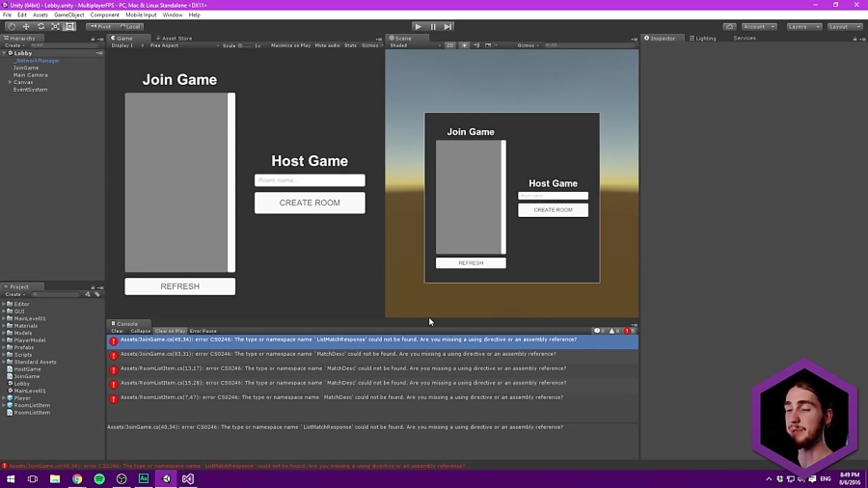
Task: Open the Layers dropdown
Action: click(802, 27)
